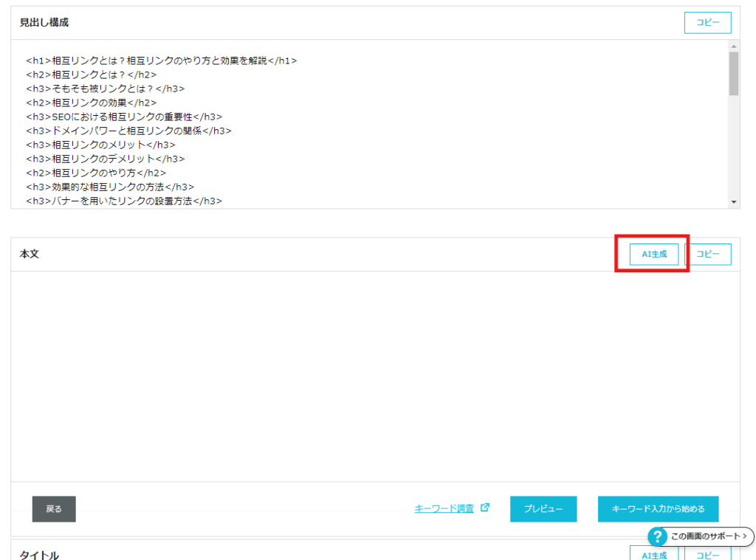Click the heading outline scrollbar up arrow
The height and width of the screenshot is (560, 756).
(x=733, y=46)
